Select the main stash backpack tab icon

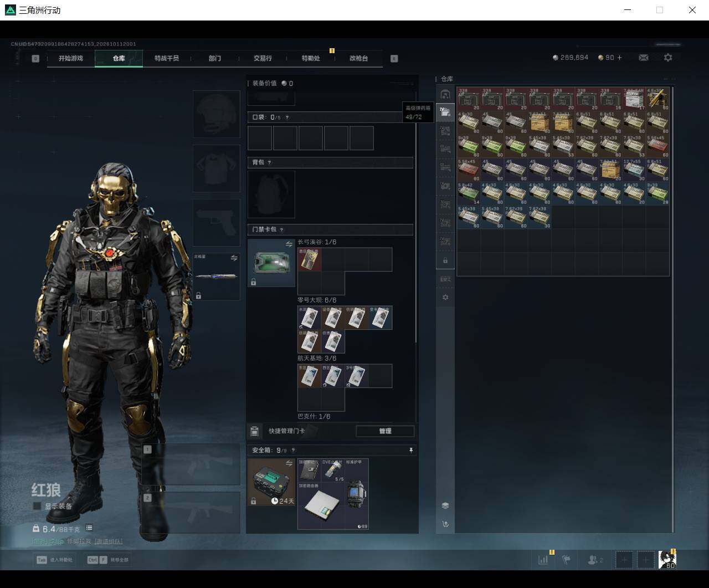[445, 94]
